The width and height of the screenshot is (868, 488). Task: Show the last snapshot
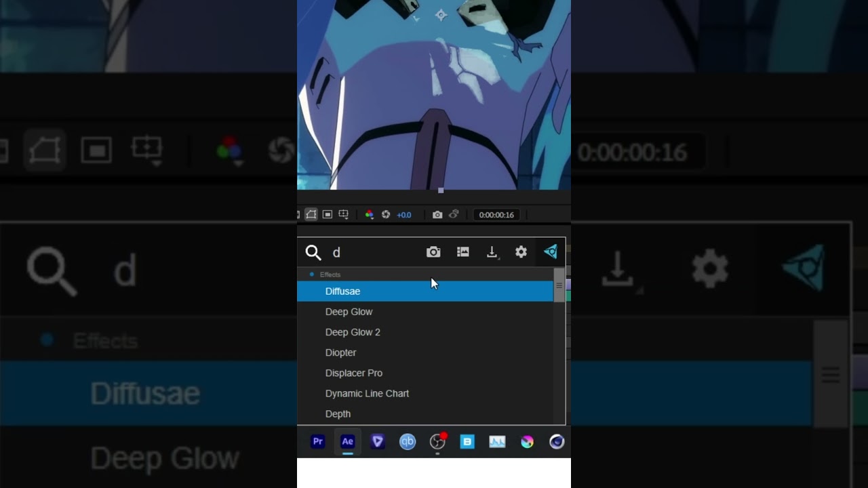click(454, 215)
